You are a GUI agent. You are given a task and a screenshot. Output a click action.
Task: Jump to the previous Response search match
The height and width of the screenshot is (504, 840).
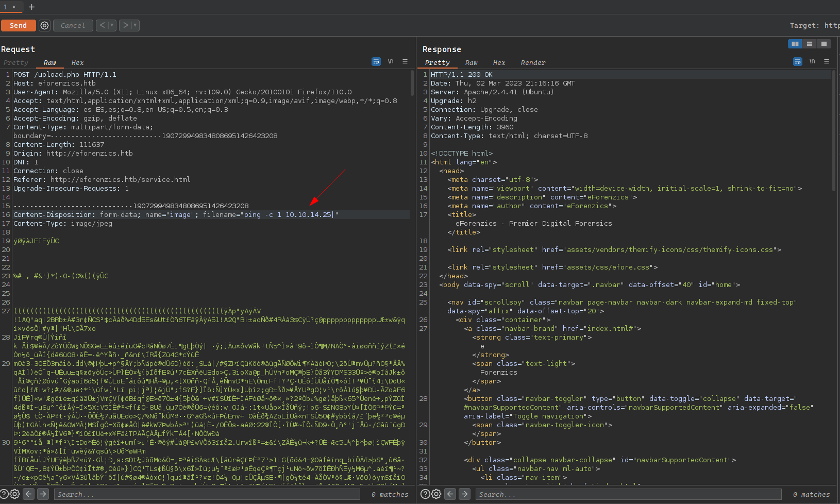tap(450, 494)
